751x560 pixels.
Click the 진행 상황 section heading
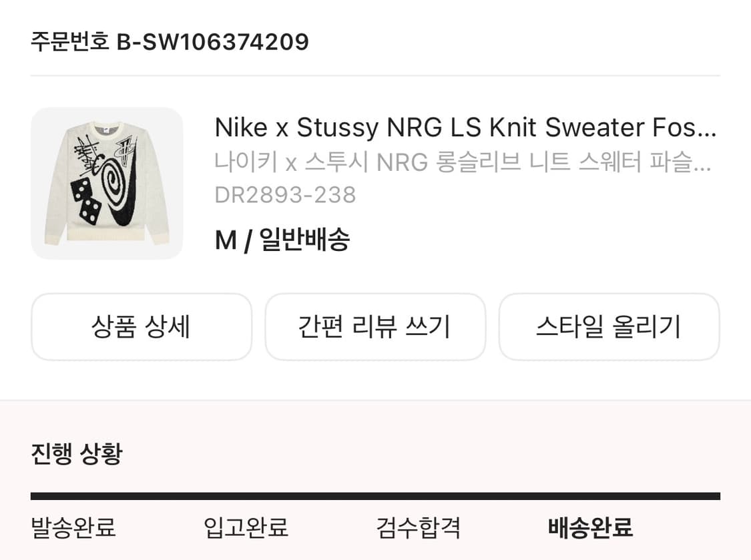pyautogui.click(x=77, y=454)
